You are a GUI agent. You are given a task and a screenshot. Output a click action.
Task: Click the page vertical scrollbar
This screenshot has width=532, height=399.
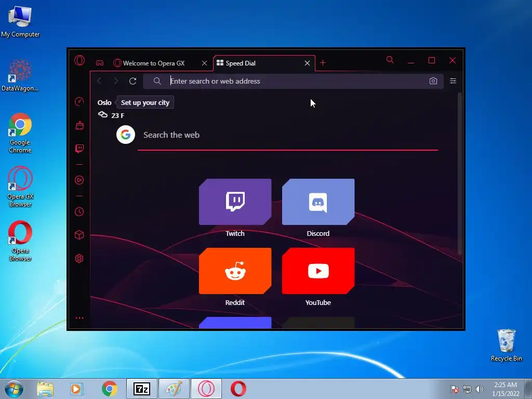[x=460, y=174]
